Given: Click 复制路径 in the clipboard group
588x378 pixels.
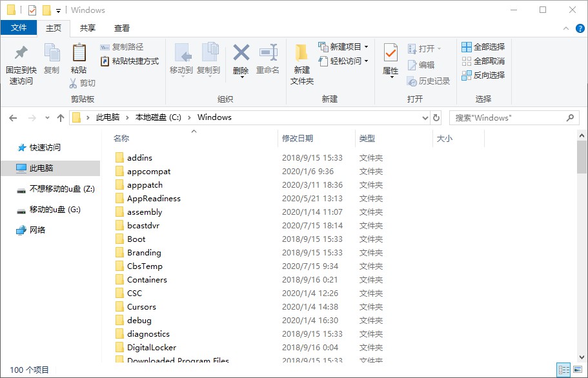Looking at the screenshot, I should click(x=122, y=47).
